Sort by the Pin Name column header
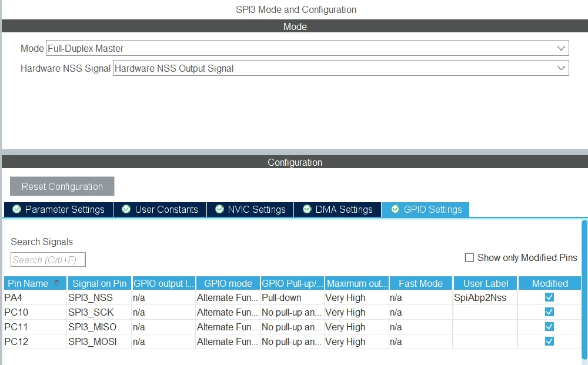 [x=35, y=283]
